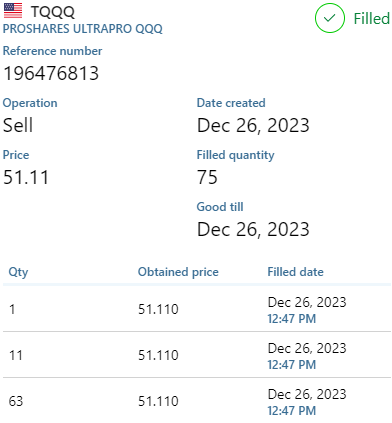Select the fill row with quantity 1
The image size is (392, 423).
pyautogui.click(x=197, y=309)
